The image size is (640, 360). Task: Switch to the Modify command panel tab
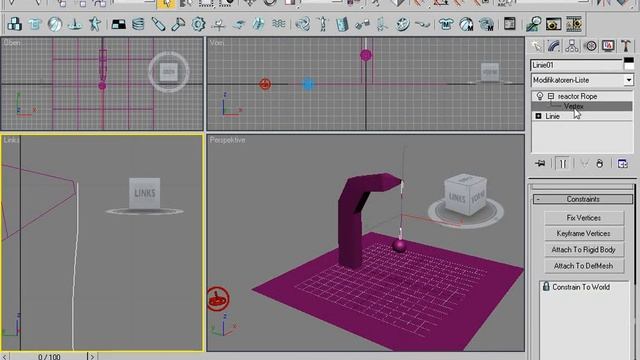point(554,46)
